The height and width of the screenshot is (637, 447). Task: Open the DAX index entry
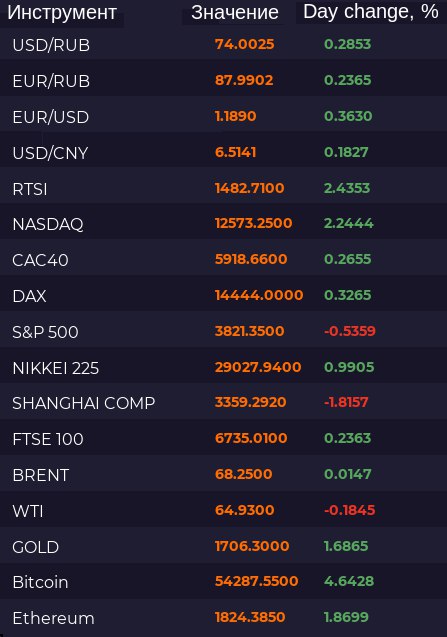tap(29, 296)
